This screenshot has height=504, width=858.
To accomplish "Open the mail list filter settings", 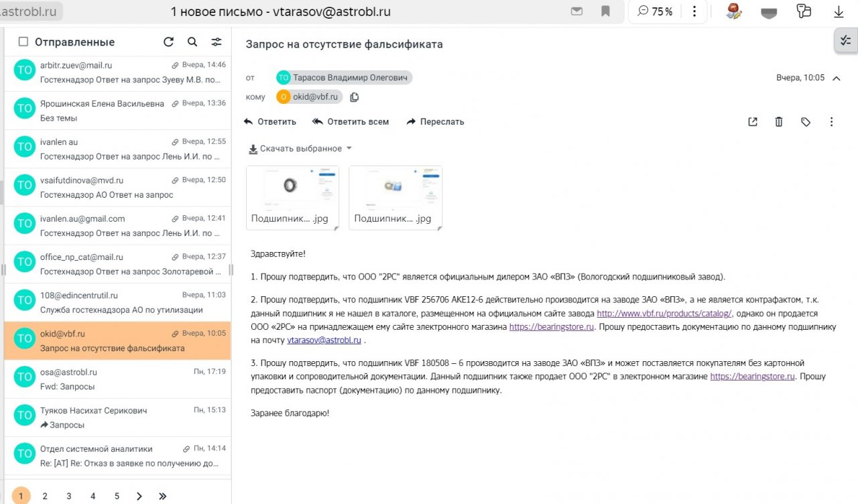I will coord(217,42).
